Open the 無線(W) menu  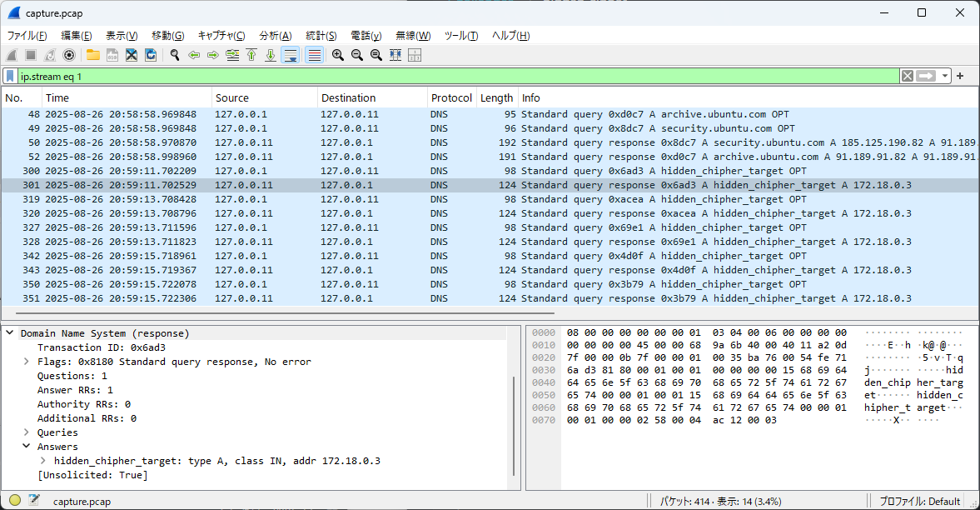point(413,36)
